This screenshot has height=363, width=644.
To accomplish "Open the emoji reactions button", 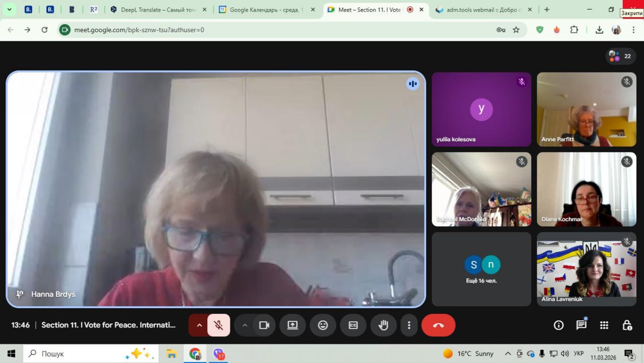I will point(323,325).
